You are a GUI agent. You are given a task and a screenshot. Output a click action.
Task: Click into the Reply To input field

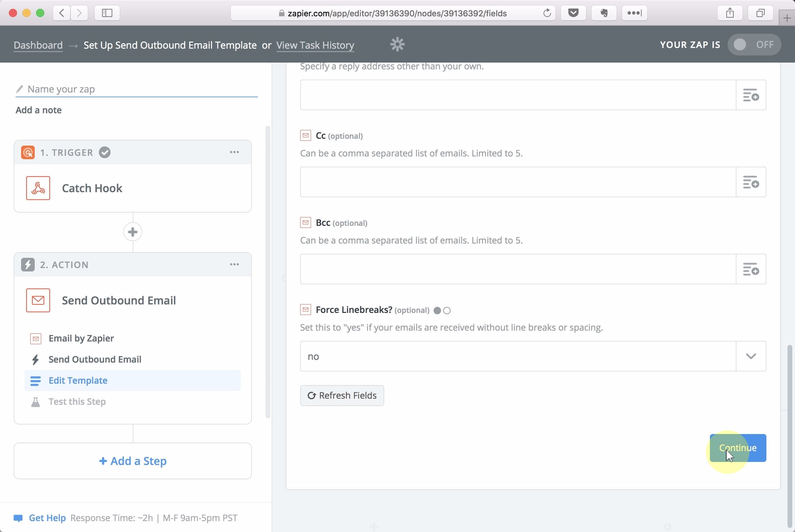pos(518,95)
